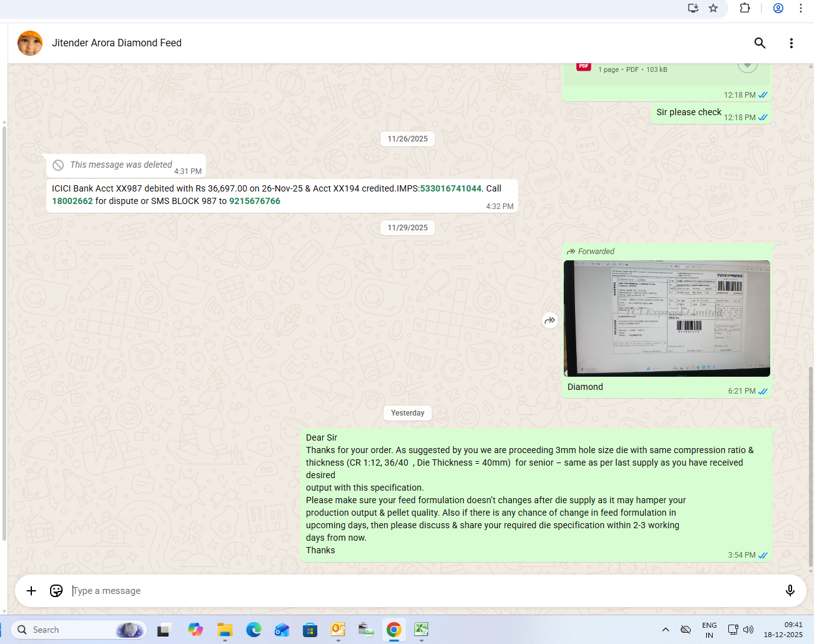Download the PDF attachment
Screen dimensions: 814x644
747,65
